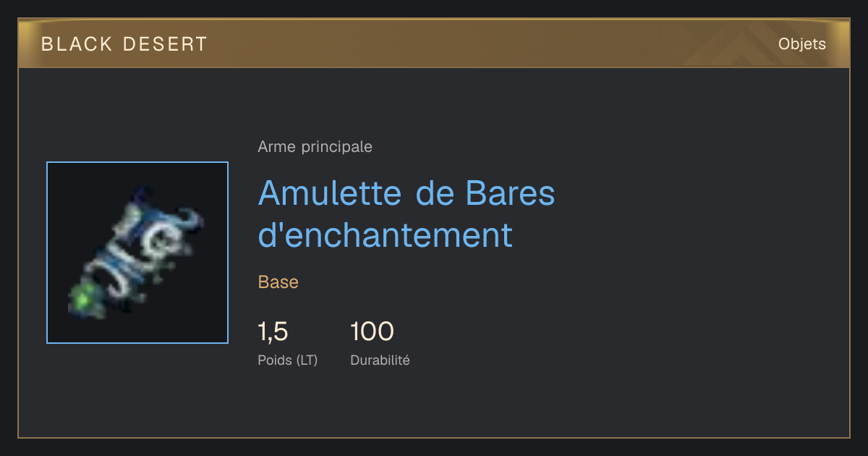Click the green gem on the amulet icon
This screenshot has width=868, height=456.
(85, 298)
